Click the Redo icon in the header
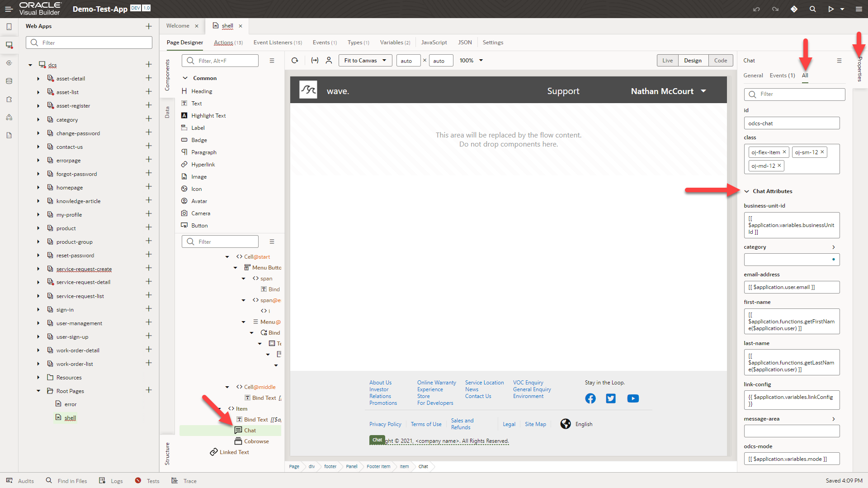The image size is (868, 488). (775, 9)
